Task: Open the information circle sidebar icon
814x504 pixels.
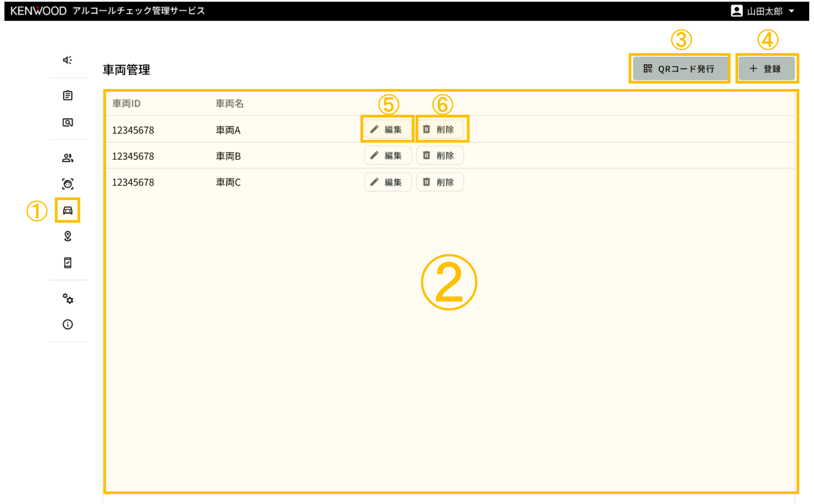Action: click(x=68, y=324)
